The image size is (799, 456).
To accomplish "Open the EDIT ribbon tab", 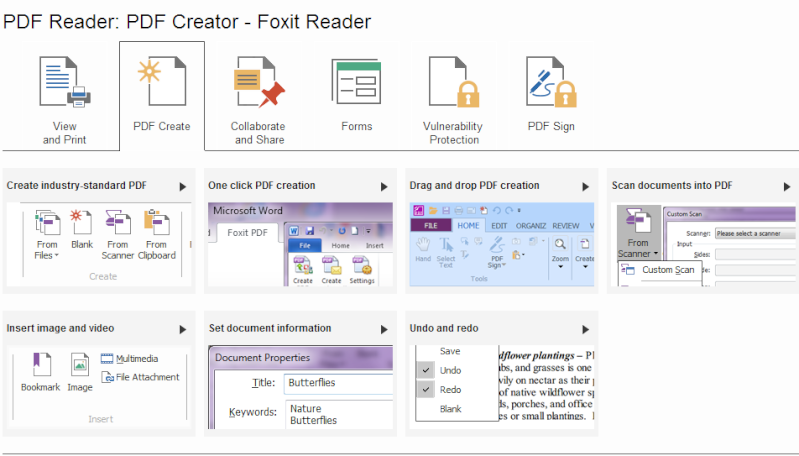I will click(499, 226).
